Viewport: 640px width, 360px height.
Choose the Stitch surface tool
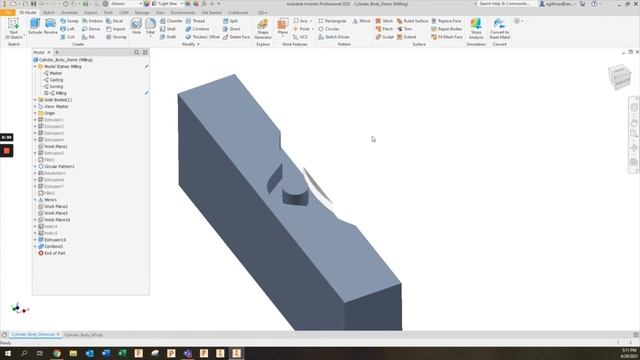point(384,21)
